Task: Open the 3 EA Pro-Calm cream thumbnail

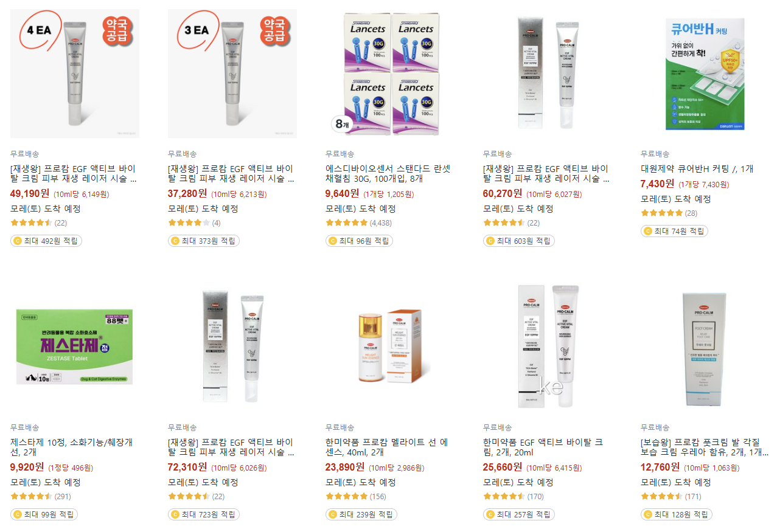Action: (232, 74)
